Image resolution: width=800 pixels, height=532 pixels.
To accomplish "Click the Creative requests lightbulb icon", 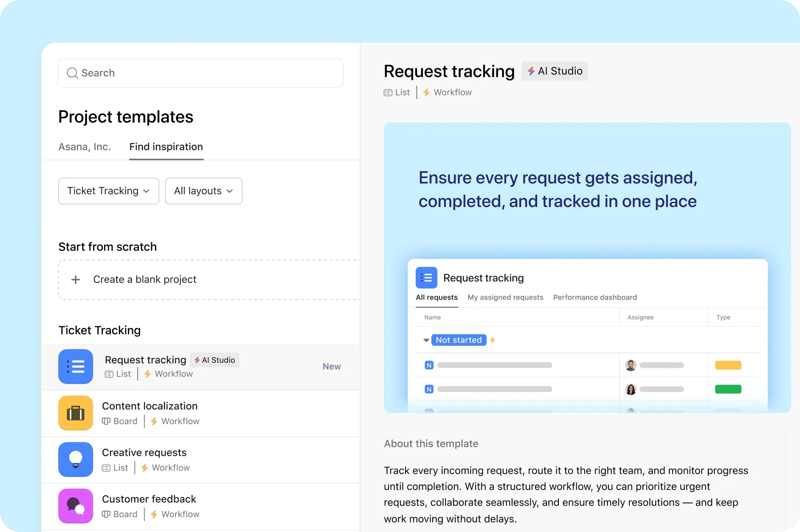I will click(76, 459).
